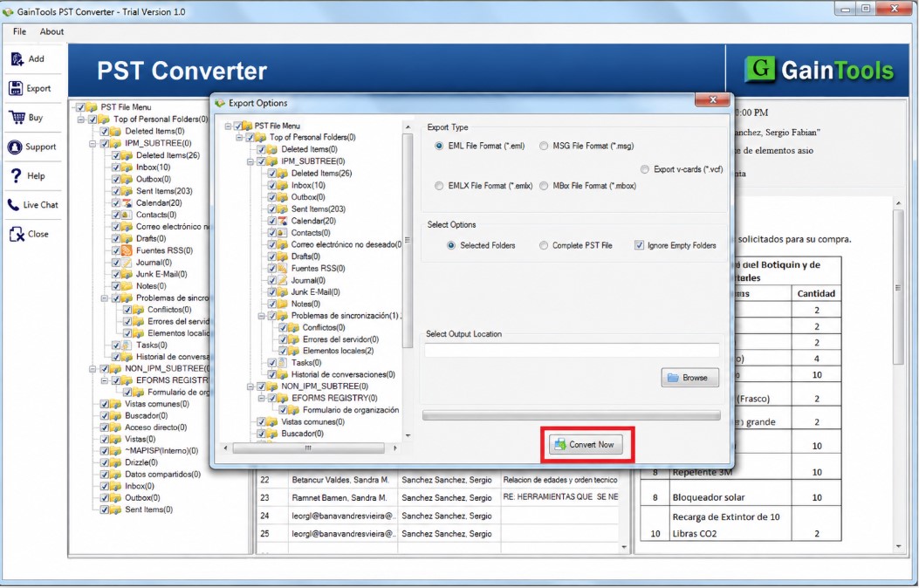Click Notes(0) folder icon in dialog tree
Image resolution: width=919 pixels, height=588 pixels.
click(x=283, y=304)
